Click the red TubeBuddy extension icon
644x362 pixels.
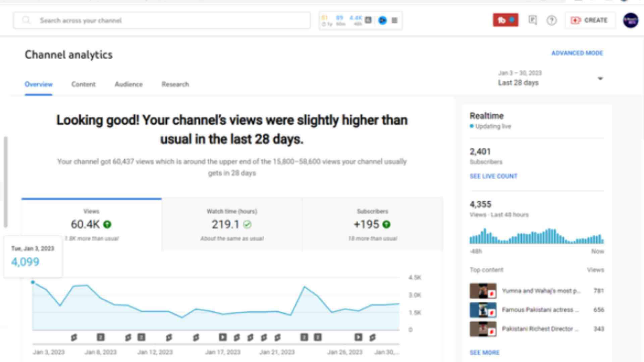(x=505, y=20)
